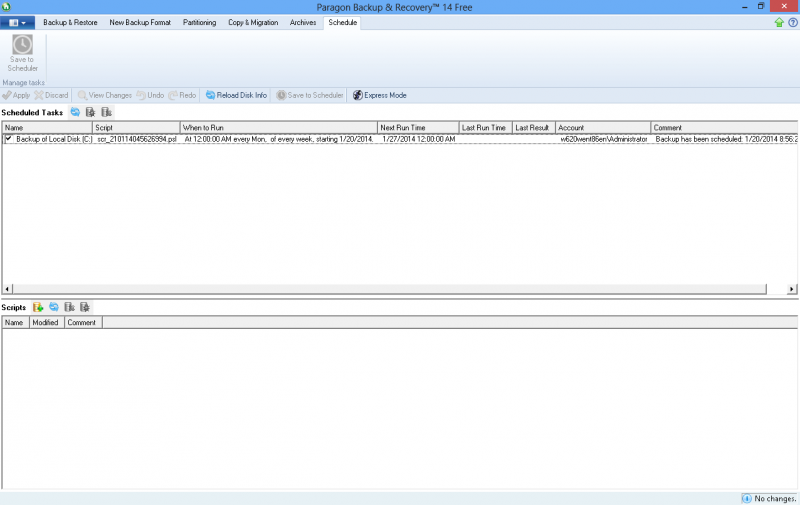This screenshot has height=505, width=800.
Task: Click the third icon in the Scripts header
Action: click(x=69, y=307)
